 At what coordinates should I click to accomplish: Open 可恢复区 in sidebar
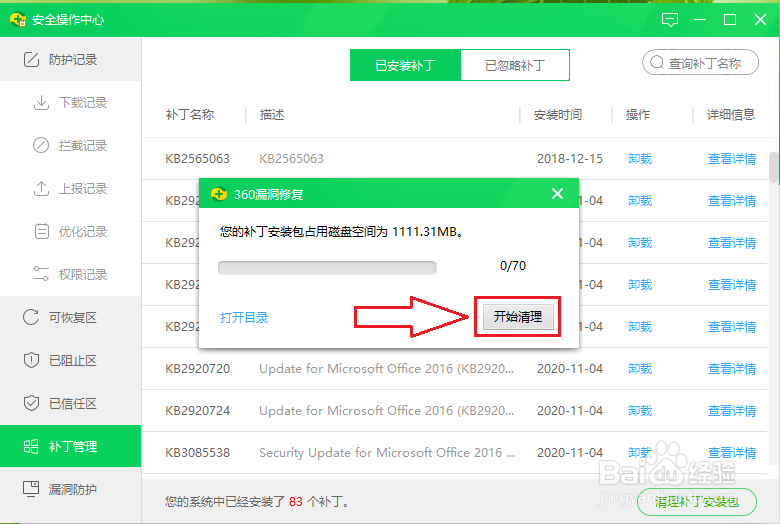pos(71,317)
